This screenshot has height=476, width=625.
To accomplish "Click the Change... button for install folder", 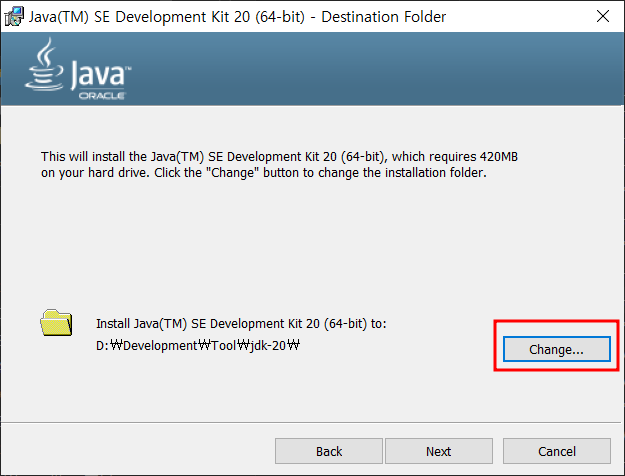I will pyautogui.click(x=556, y=349).
